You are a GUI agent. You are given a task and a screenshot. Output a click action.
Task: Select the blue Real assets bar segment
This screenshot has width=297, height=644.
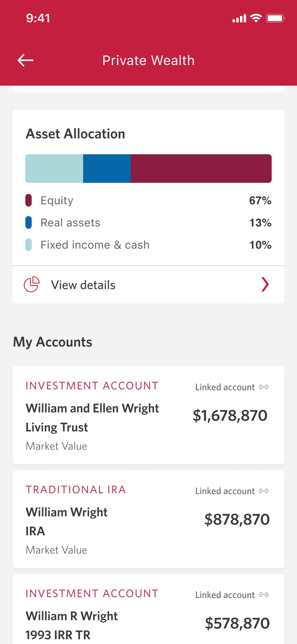tap(107, 169)
